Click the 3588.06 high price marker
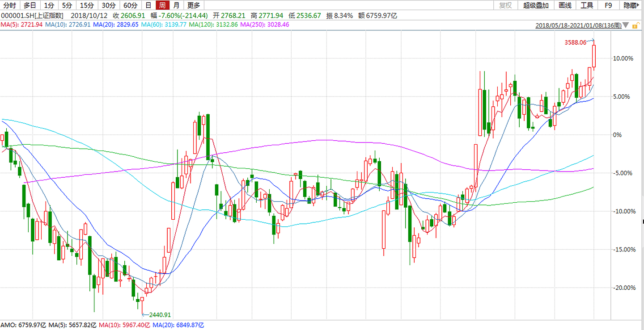The image size is (644, 330). point(575,43)
